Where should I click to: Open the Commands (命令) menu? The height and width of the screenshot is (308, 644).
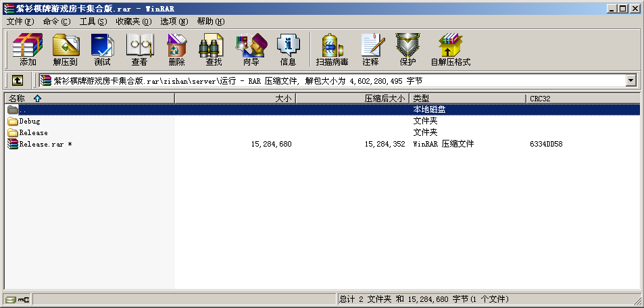pos(57,22)
